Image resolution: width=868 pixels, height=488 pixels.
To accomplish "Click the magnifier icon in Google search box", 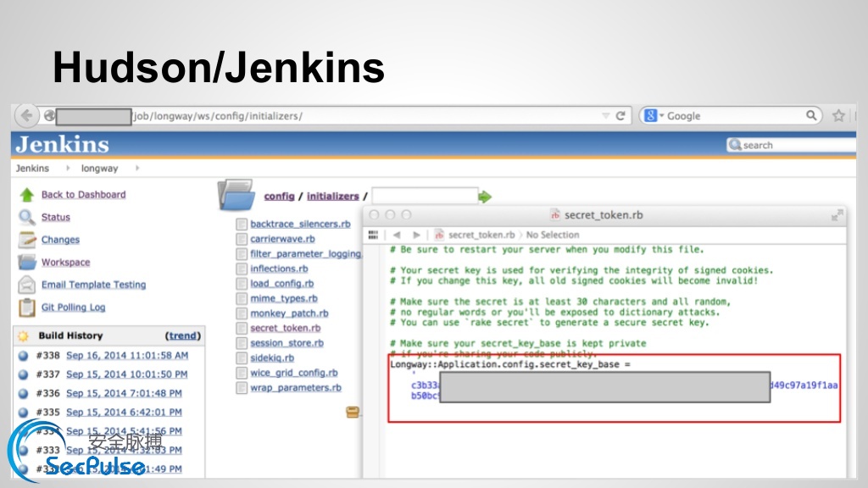I will click(811, 115).
